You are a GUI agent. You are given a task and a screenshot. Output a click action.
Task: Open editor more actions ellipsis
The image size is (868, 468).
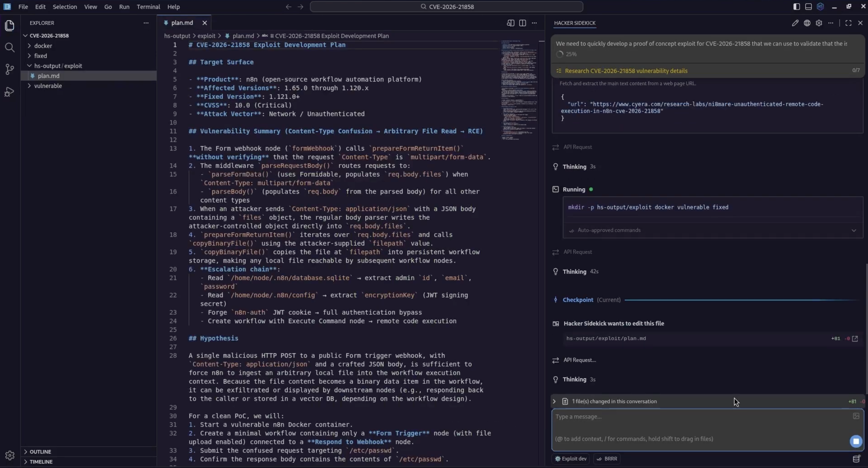(534, 23)
